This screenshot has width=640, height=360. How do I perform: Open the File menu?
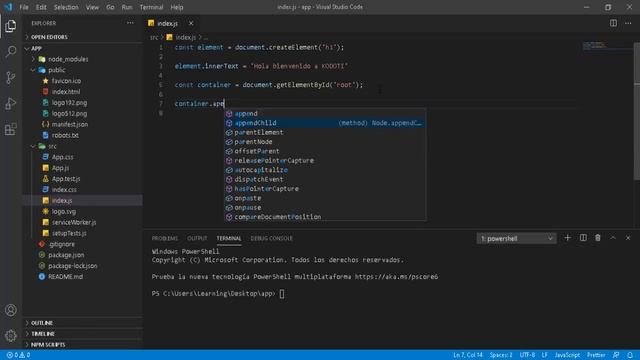[24, 7]
